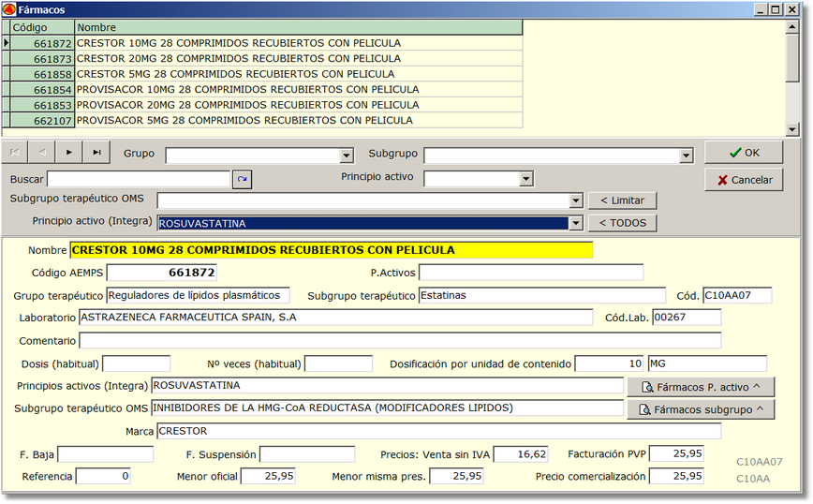Click code cell 661858
The width and height of the screenshot is (813, 504).
(x=42, y=74)
